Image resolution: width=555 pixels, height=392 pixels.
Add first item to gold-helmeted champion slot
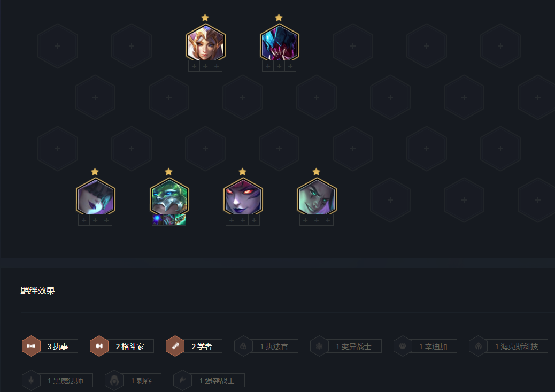pos(194,66)
